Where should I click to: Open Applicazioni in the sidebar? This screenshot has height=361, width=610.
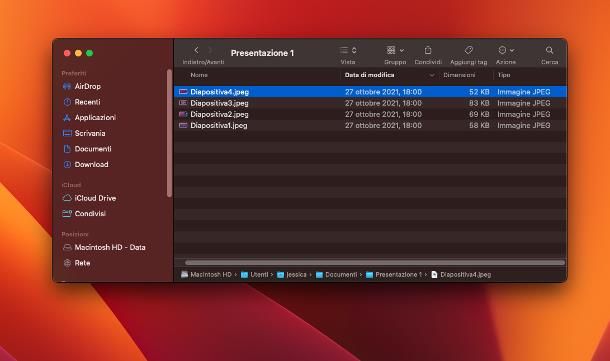pos(95,117)
